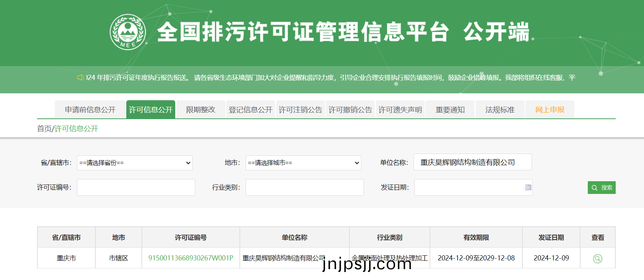Switch to 许可撤销公告 tab
The height and width of the screenshot is (280, 644).
coord(350,110)
